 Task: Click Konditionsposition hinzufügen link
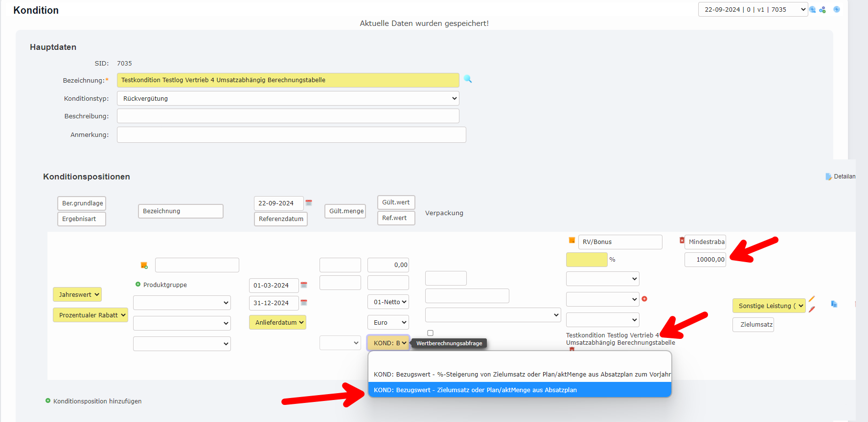coord(97,401)
